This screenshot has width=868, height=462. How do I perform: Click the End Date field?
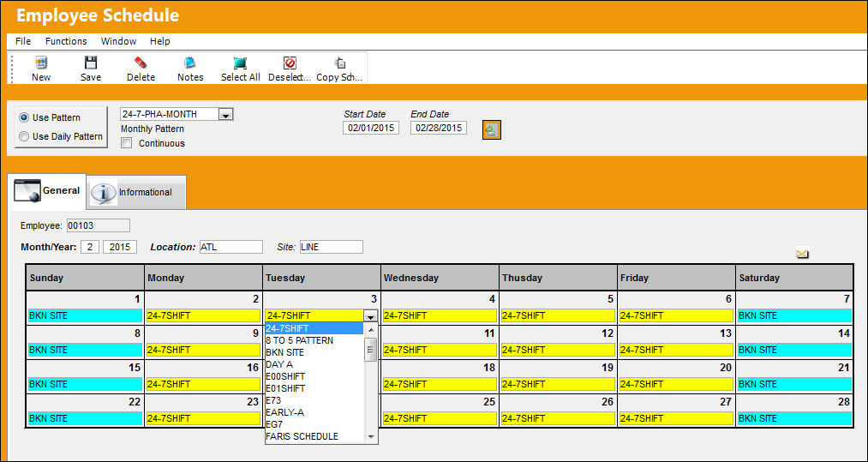pos(439,128)
